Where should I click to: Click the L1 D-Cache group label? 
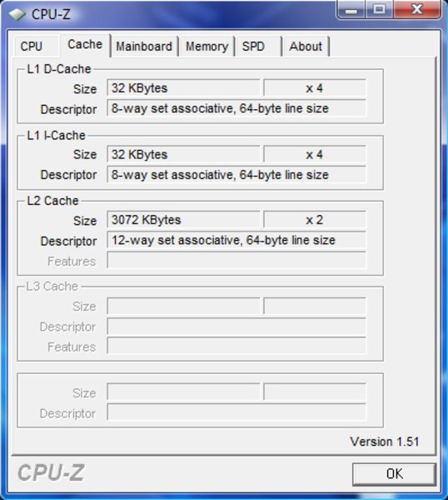click(x=59, y=69)
